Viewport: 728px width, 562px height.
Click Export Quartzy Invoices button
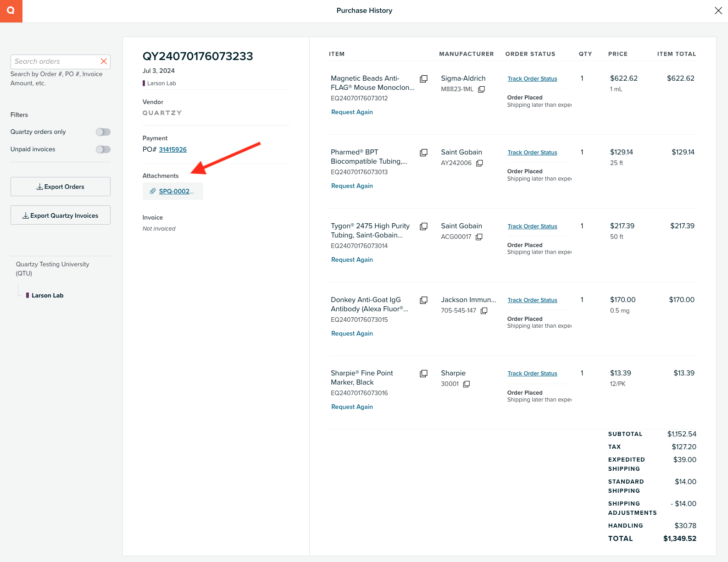coord(61,215)
